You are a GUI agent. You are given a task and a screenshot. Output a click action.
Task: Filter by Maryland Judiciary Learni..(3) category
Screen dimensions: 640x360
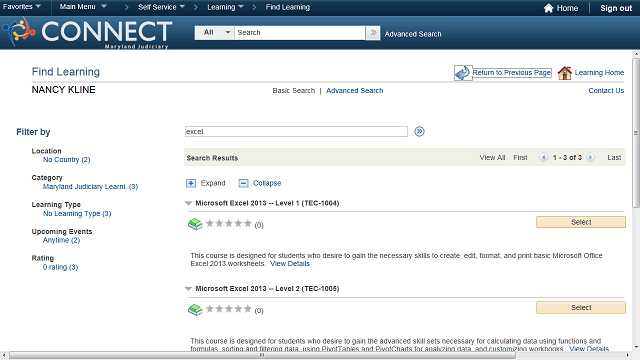click(x=91, y=187)
